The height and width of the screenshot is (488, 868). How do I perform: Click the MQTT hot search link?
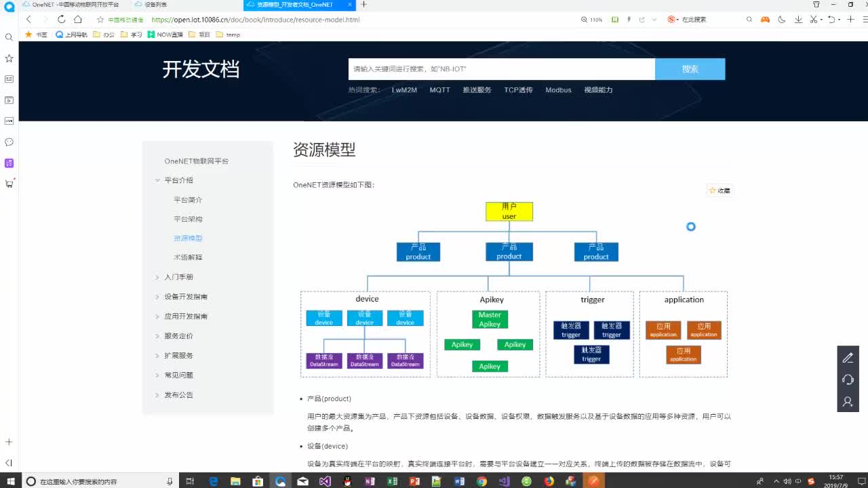(x=439, y=90)
